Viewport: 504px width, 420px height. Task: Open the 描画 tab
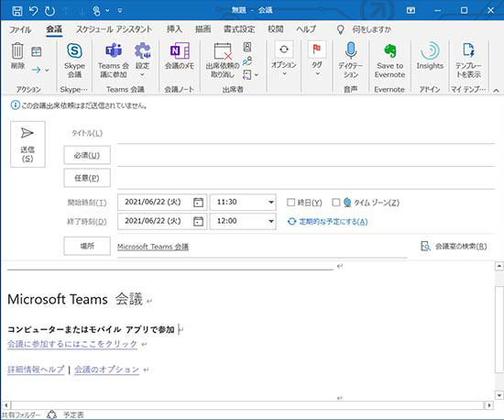[x=203, y=29]
